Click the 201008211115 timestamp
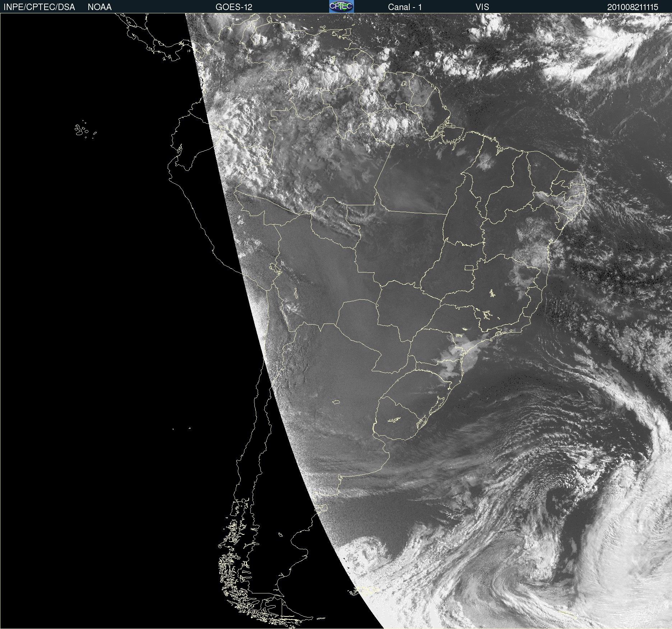 point(632,7)
